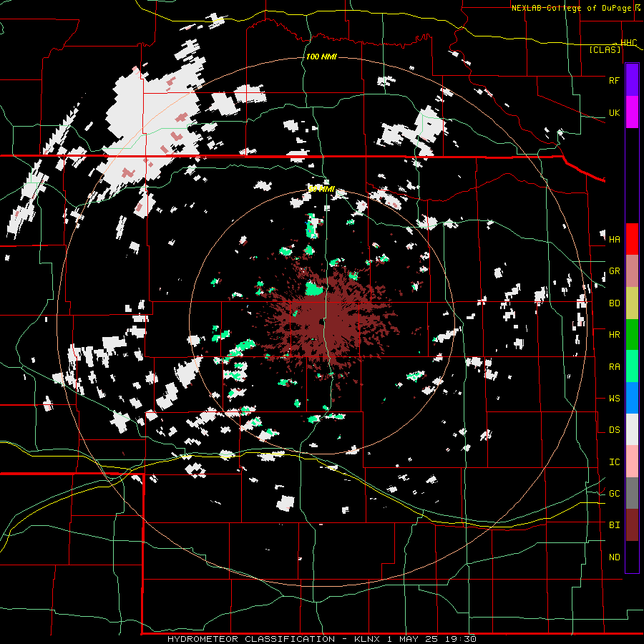Click the ND legend label

614,557
